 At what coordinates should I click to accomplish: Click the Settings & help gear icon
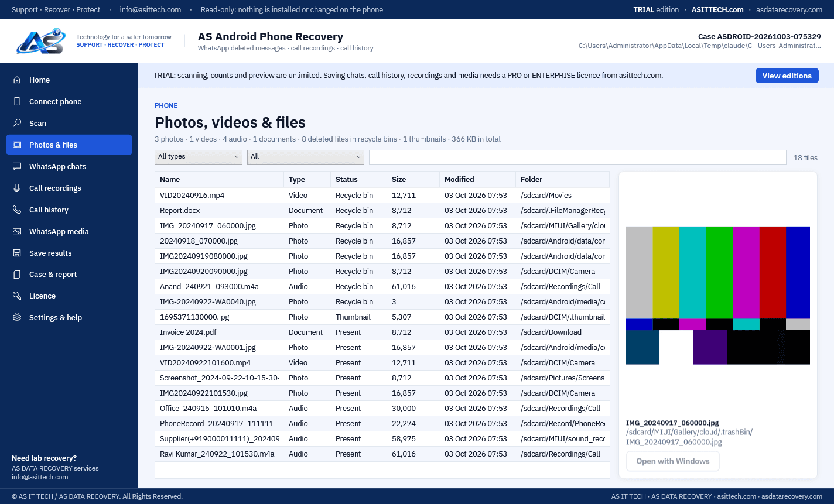click(18, 318)
